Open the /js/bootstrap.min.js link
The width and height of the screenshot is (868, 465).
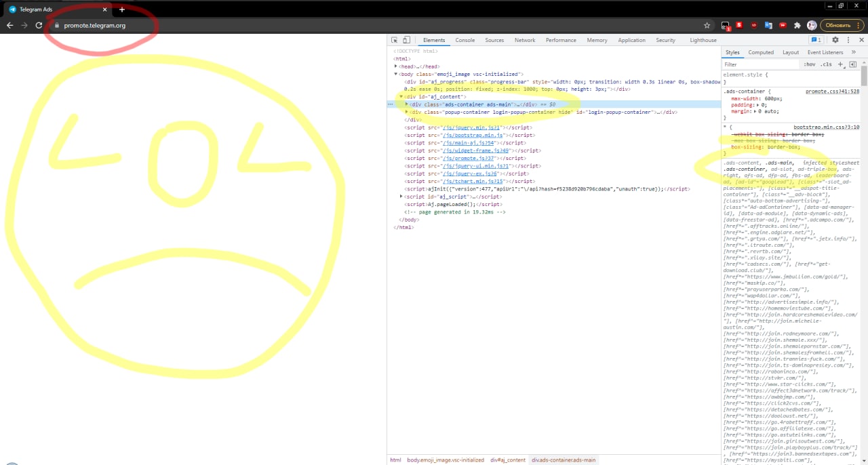click(x=472, y=135)
